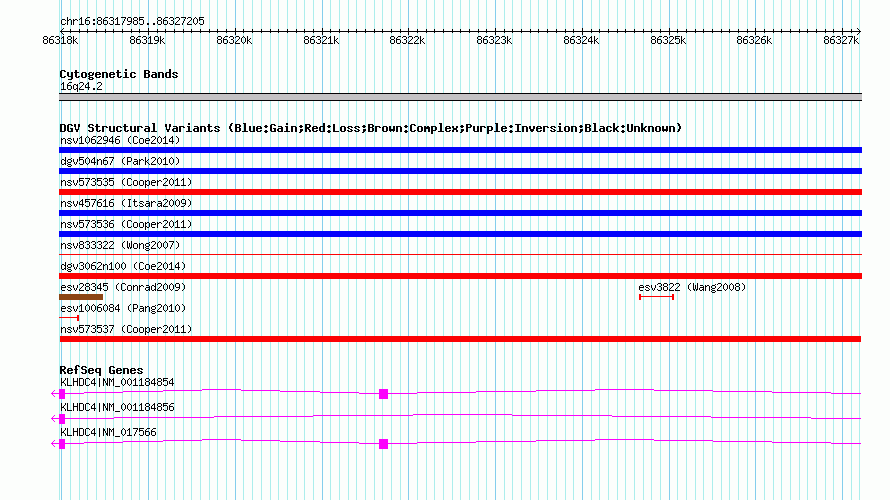
Task: Click the 86324k ruler tick label
Action: tap(581, 40)
